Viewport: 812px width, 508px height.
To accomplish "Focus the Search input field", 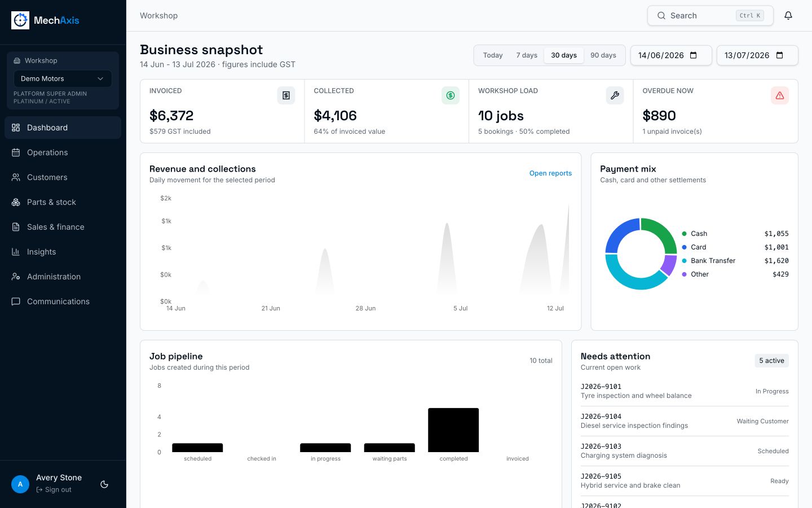I will [x=710, y=16].
